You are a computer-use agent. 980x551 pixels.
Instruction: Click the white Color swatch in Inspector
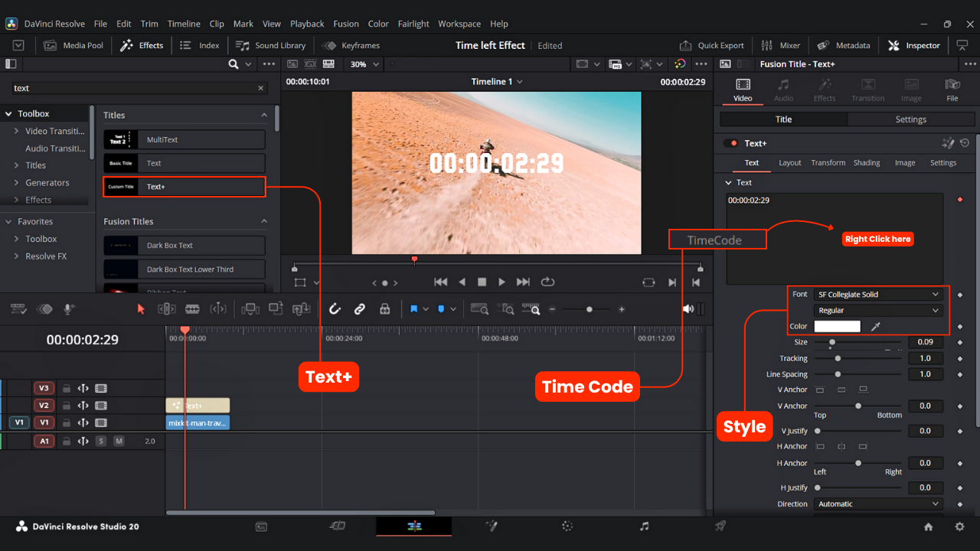coord(837,325)
